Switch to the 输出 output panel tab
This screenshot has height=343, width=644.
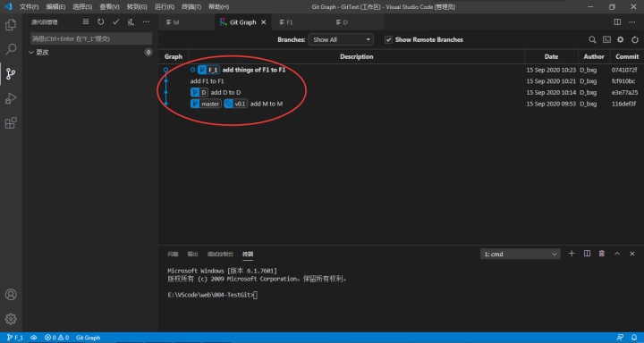(192, 254)
